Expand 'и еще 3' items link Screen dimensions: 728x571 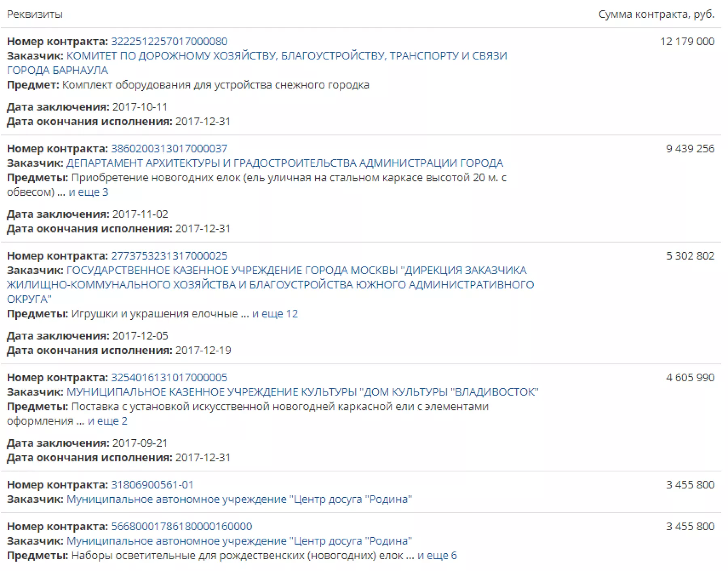click(89, 192)
